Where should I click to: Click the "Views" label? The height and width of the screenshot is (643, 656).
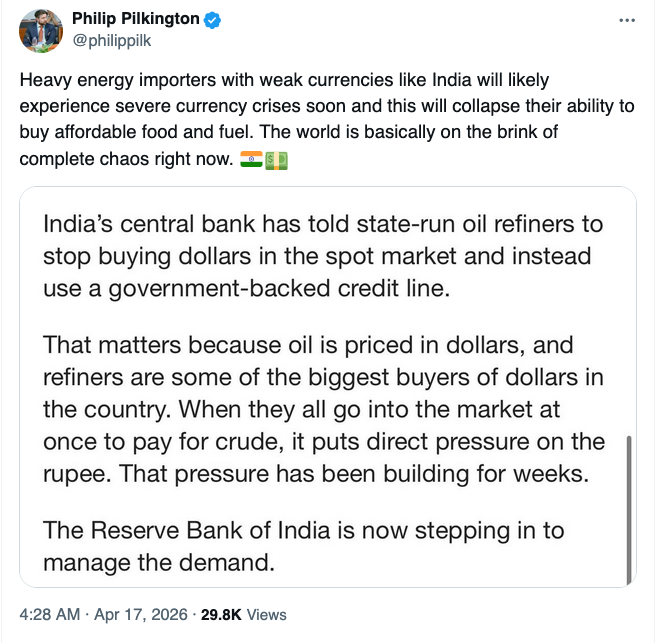(266, 615)
